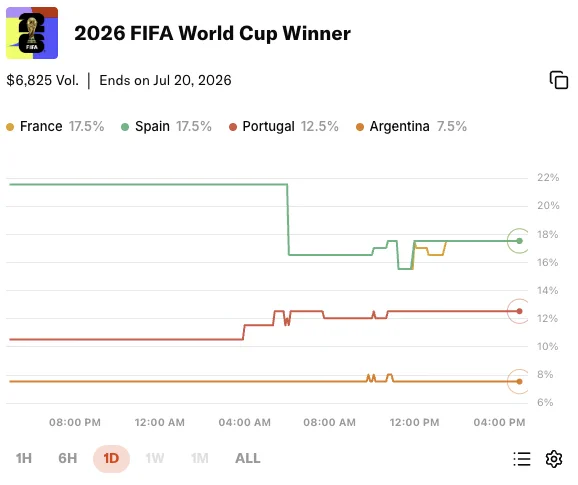The image size is (578, 485).
Task: Click the Argentina orange legend dot
Action: (360, 127)
